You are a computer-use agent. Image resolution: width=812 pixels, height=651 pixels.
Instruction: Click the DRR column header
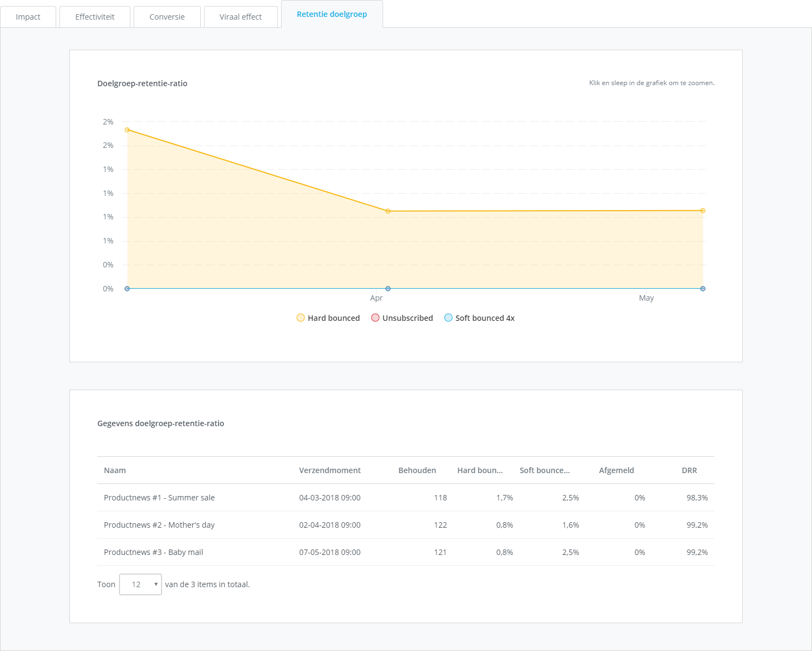689,470
